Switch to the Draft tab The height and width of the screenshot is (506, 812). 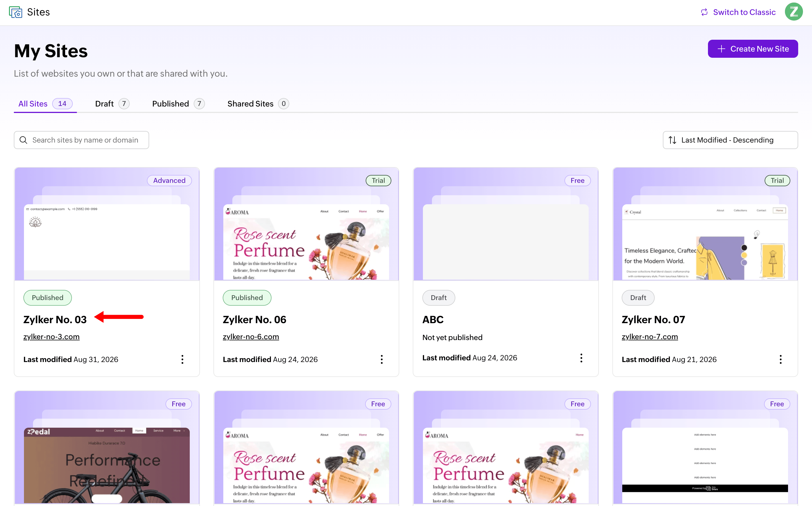pos(112,104)
